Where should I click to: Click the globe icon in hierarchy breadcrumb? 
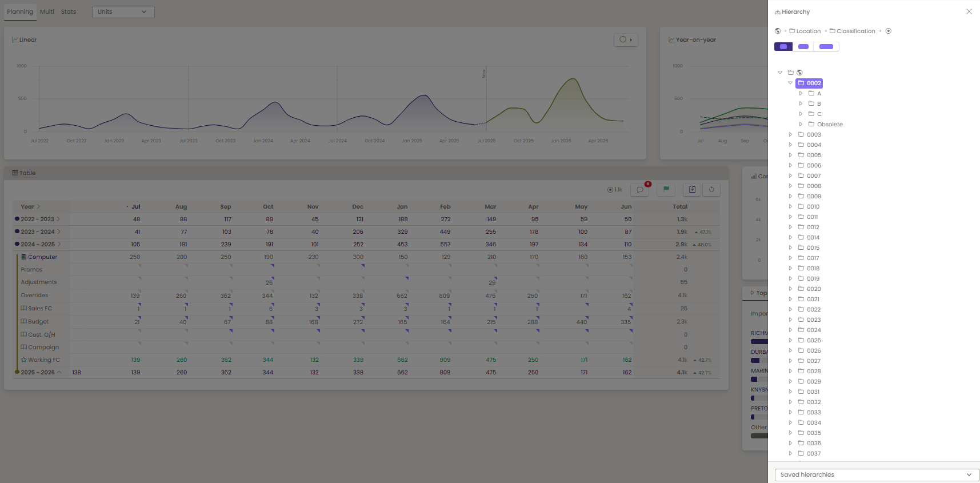(x=778, y=31)
